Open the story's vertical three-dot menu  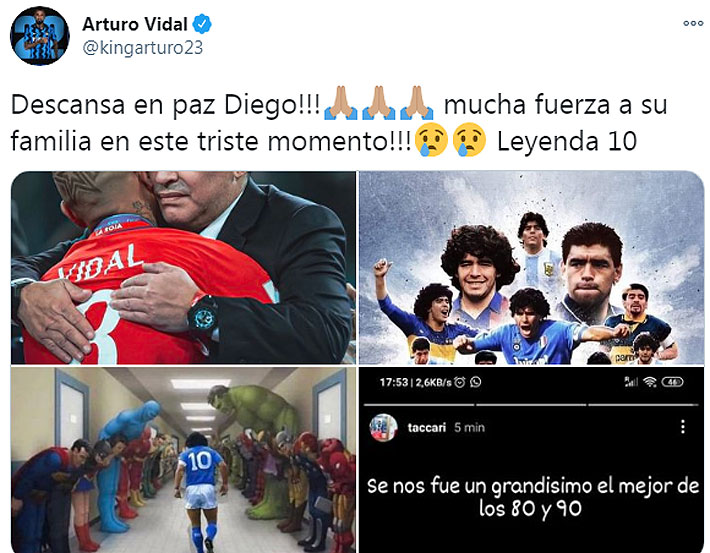click(x=682, y=427)
